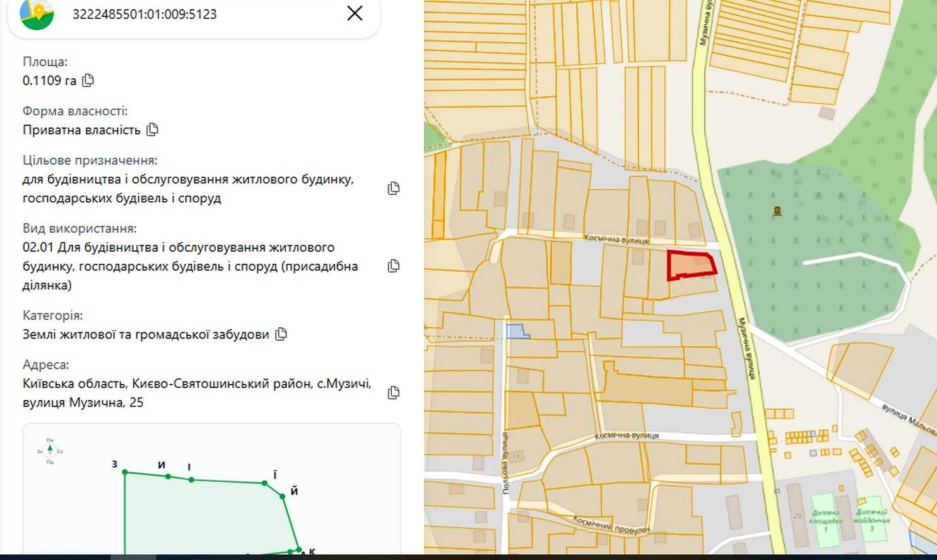Copy the Категорія land category value
Image resolution: width=937 pixels, height=560 pixels.
281,334
